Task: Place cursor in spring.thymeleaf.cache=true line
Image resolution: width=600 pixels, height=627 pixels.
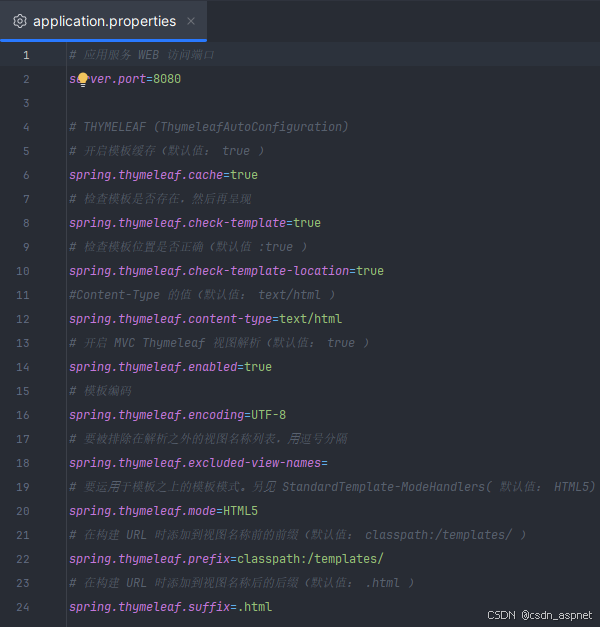Action: [x=164, y=175]
